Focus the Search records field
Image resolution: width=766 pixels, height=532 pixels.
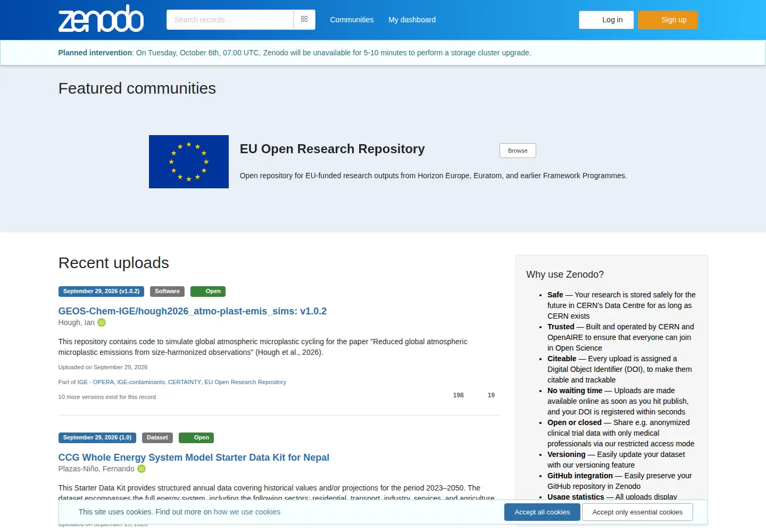[230, 20]
